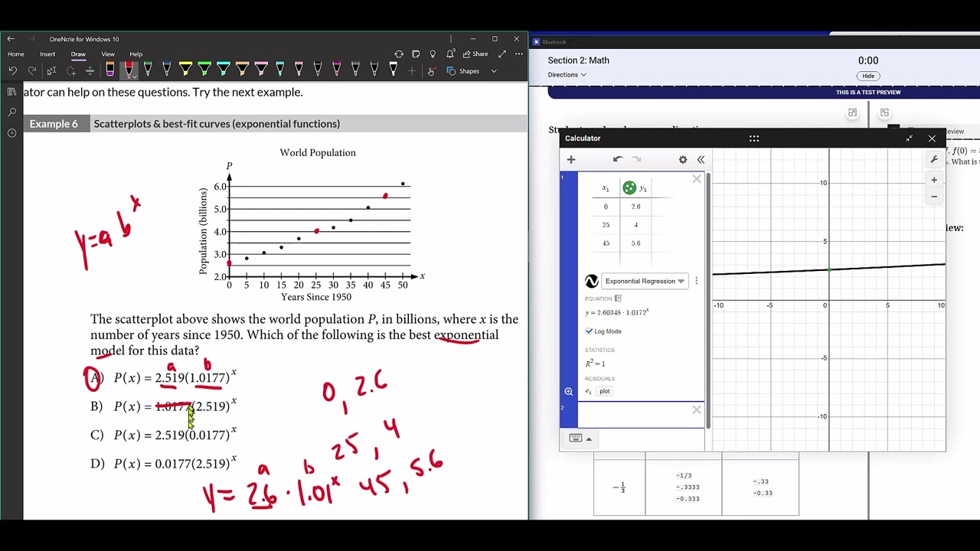
Task: Open recent notes clock icon
Action: click(x=11, y=133)
